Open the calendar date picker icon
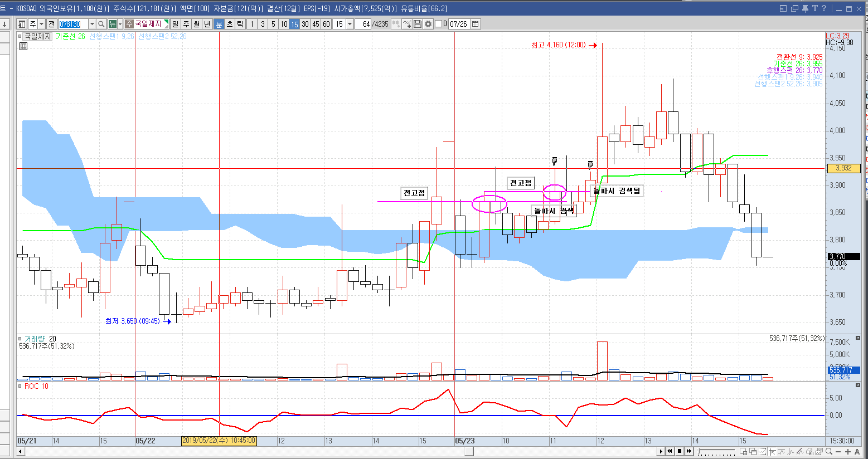The width and height of the screenshot is (868, 459). pos(475,24)
